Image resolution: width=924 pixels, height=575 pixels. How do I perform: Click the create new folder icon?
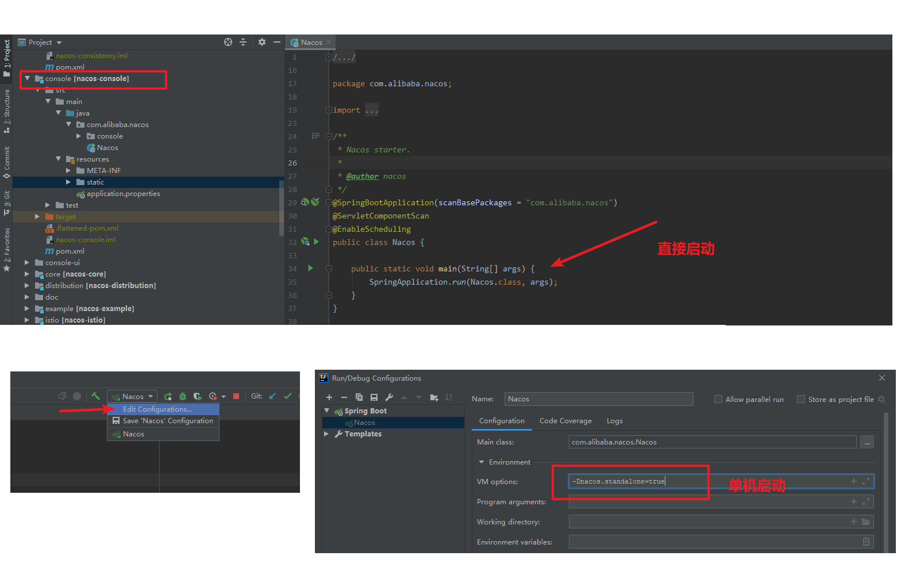[x=434, y=397]
